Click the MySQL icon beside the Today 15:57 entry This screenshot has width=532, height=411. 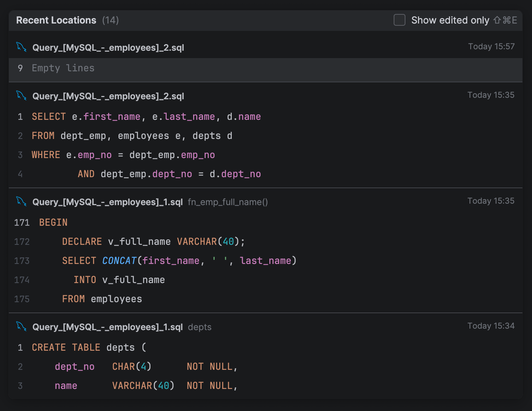tap(21, 47)
